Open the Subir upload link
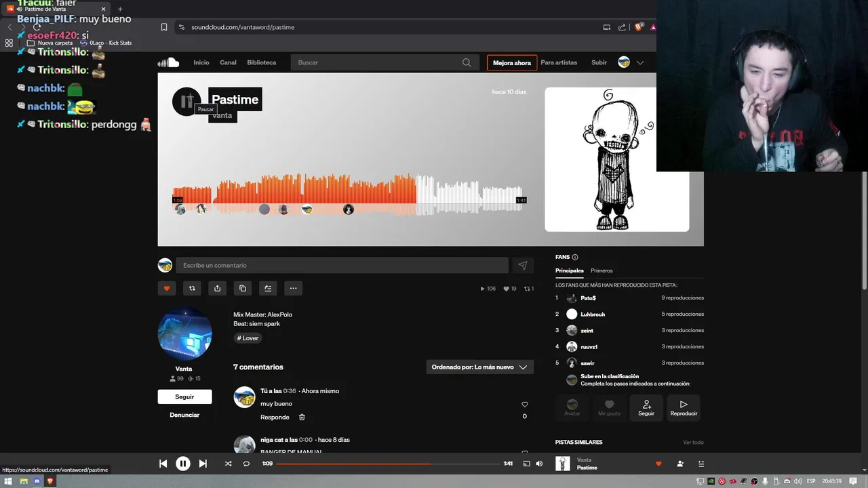 tap(599, 62)
